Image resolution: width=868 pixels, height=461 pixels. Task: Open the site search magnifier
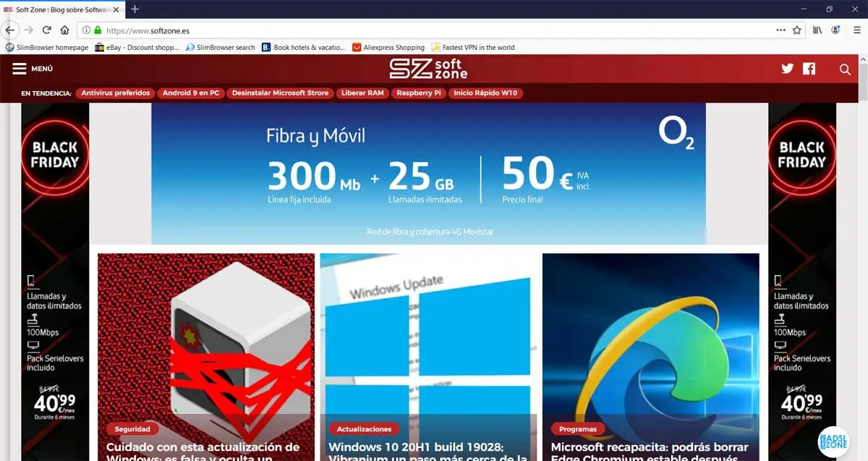point(845,69)
